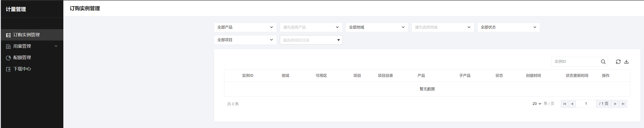Image resolution: width=644 pixels, height=128 pixels.
Task: Go to first page using pagination icon
Action: point(565,104)
